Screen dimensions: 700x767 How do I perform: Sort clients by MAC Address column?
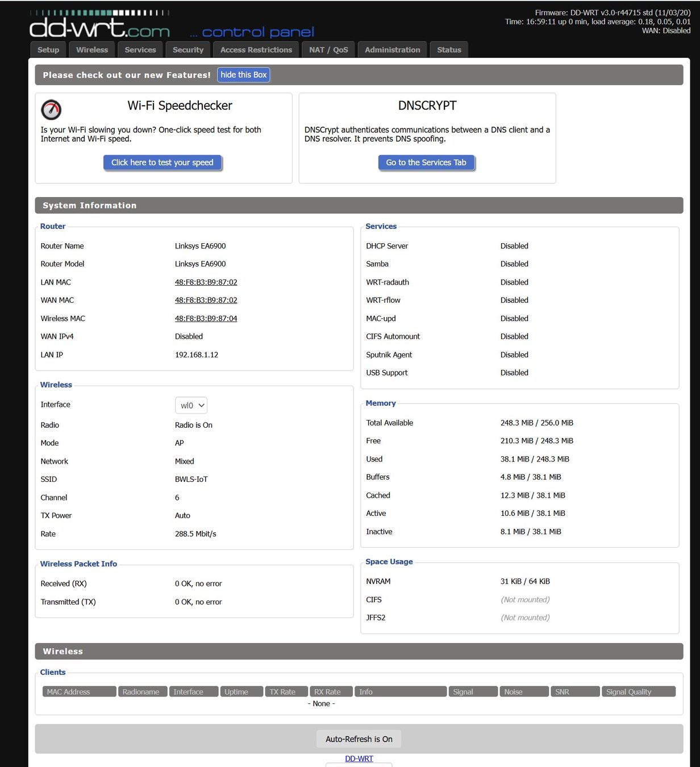click(79, 691)
